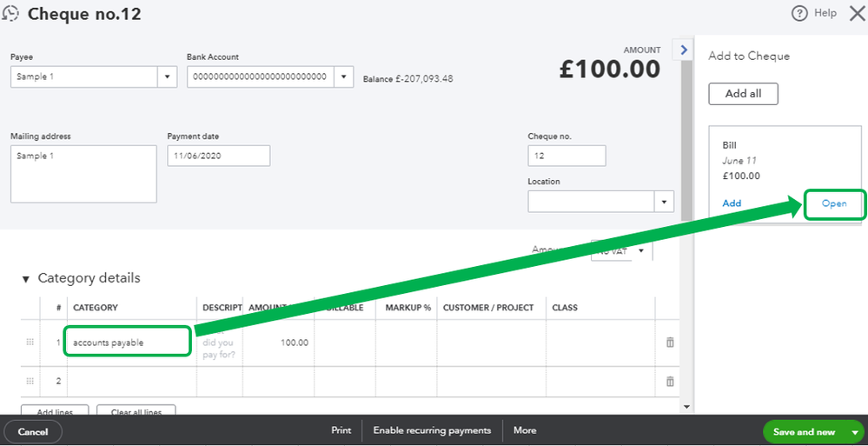Select Print in the footer bar

tap(341, 430)
